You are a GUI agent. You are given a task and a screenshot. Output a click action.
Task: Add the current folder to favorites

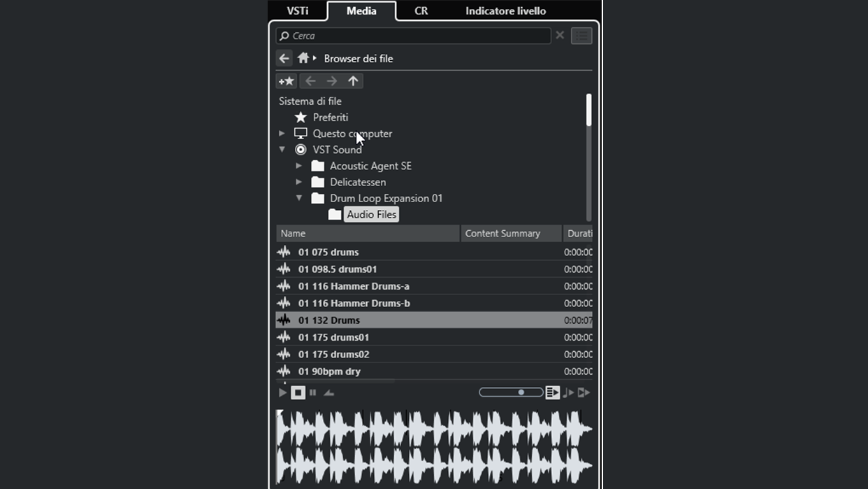(287, 81)
